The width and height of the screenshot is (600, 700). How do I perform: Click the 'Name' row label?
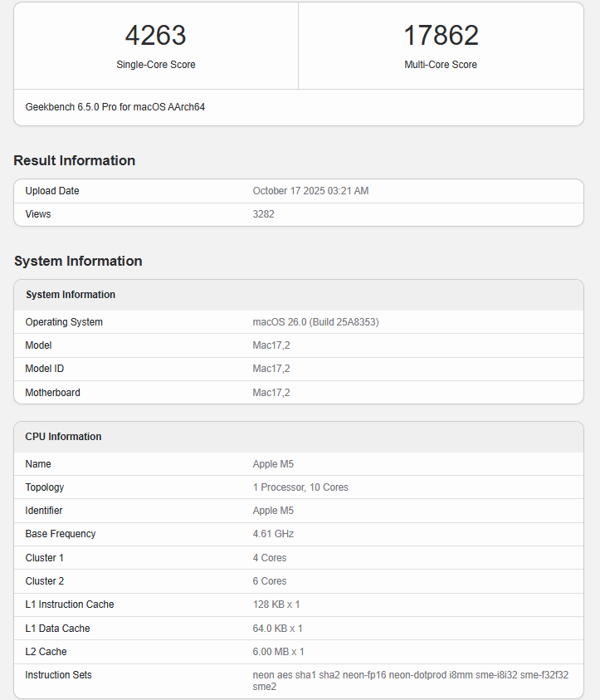38,464
